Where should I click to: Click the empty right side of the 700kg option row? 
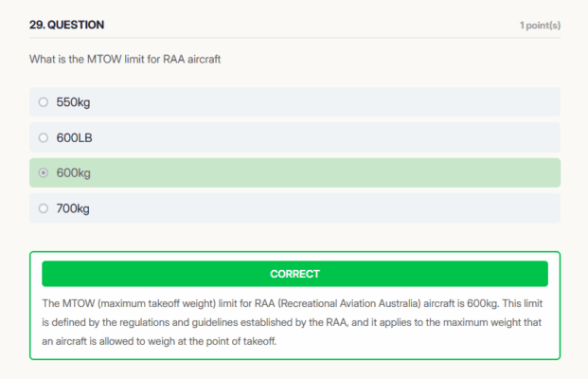426,208
